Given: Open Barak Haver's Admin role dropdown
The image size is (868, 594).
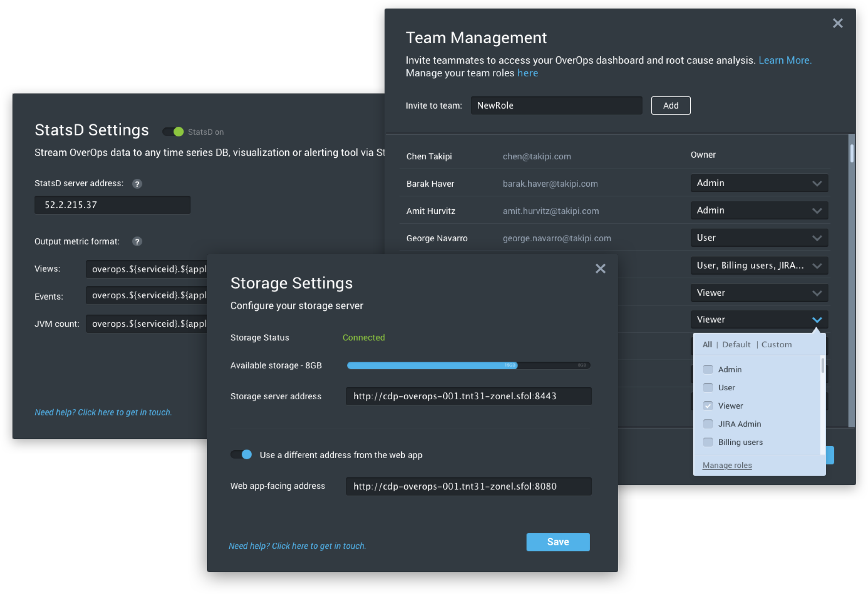Looking at the screenshot, I should tap(759, 183).
